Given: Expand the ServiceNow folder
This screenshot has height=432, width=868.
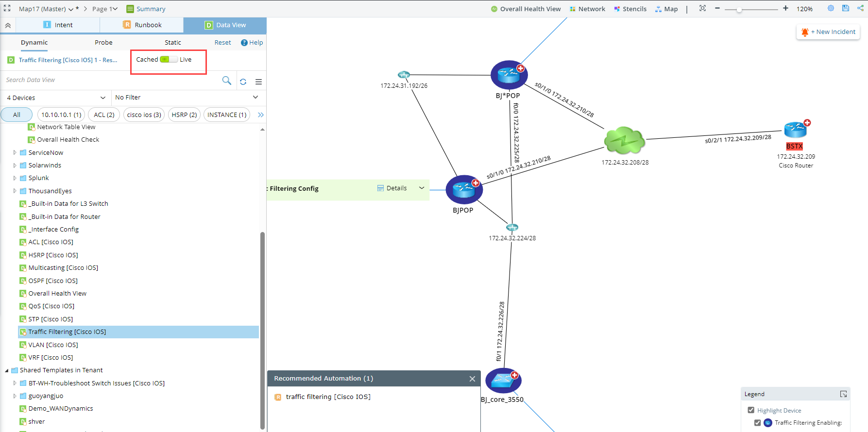Looking at the screenshot, I should (x=15, y=152).
